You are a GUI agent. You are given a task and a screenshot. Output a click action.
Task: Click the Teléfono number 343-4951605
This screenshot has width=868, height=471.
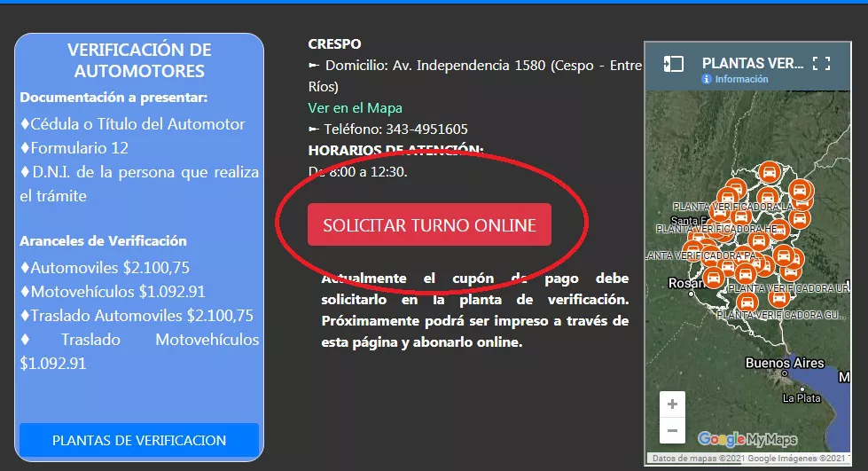pos(426,129)
